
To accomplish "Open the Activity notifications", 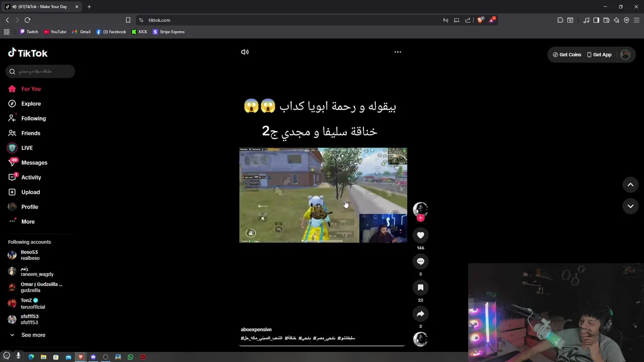I will (x=25, y=177).
